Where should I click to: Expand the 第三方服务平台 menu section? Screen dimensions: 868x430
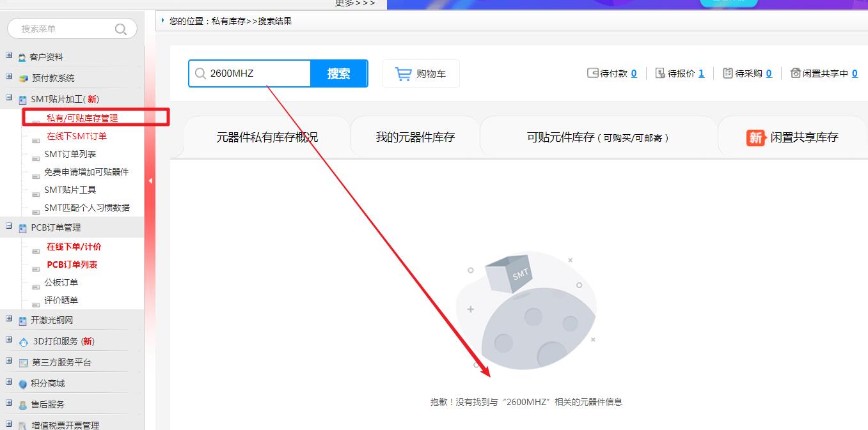coord(9,361)
